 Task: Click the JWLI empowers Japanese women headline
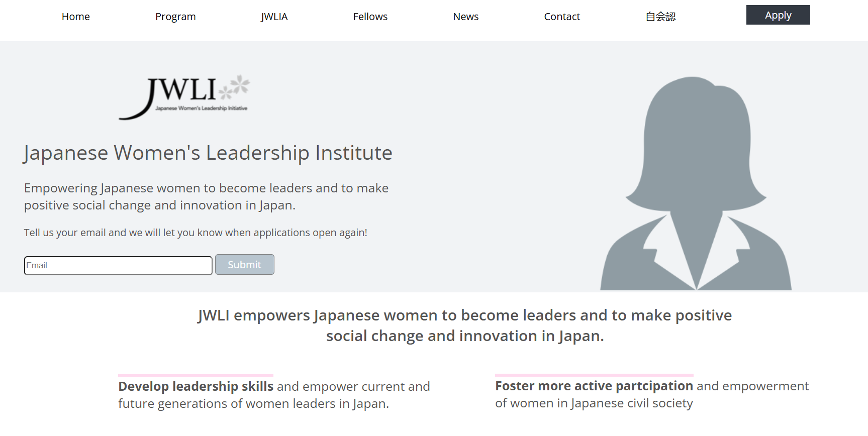click(464, 325)
